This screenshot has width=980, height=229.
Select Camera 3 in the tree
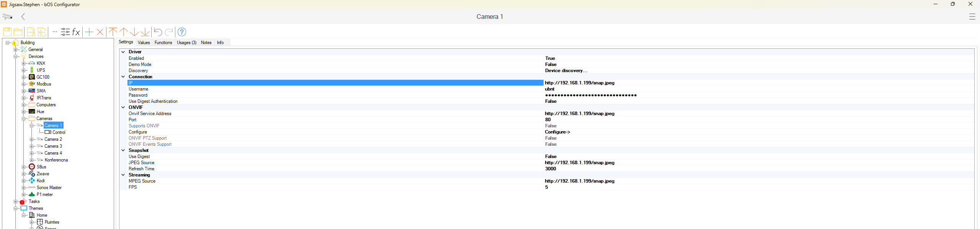click(53, 146)
